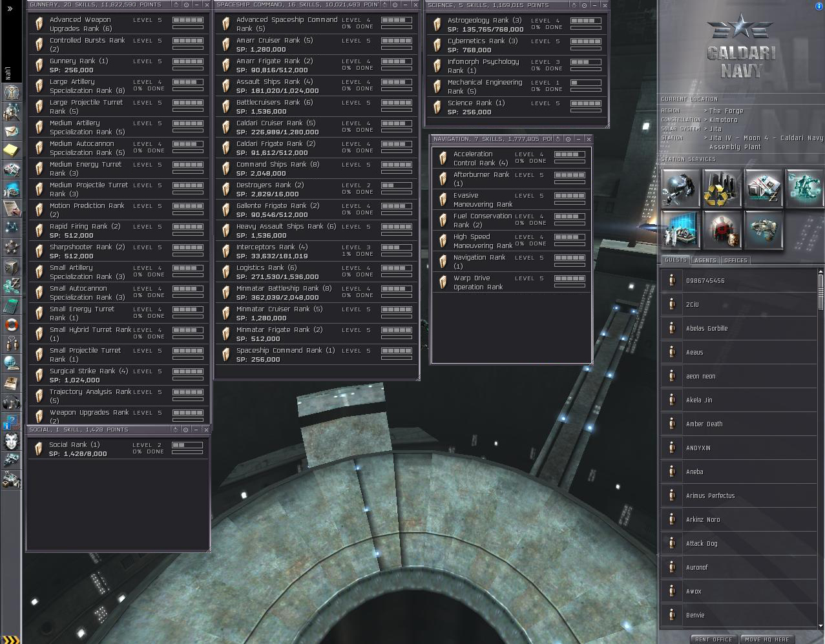Open the Corporation five-stars sidebar icon
The image size is (825, 644).
(x=11, y=247)
